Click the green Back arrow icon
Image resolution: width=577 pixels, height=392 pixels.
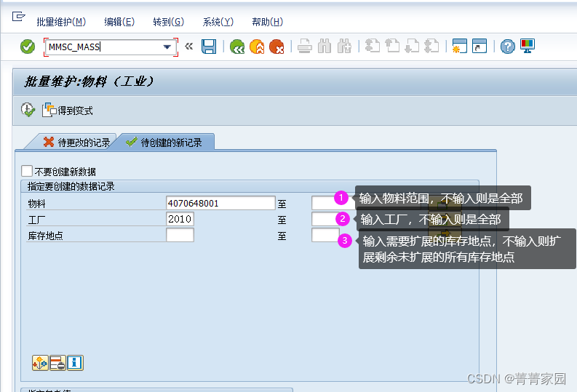pyautogui.click(x=237, y=47)
